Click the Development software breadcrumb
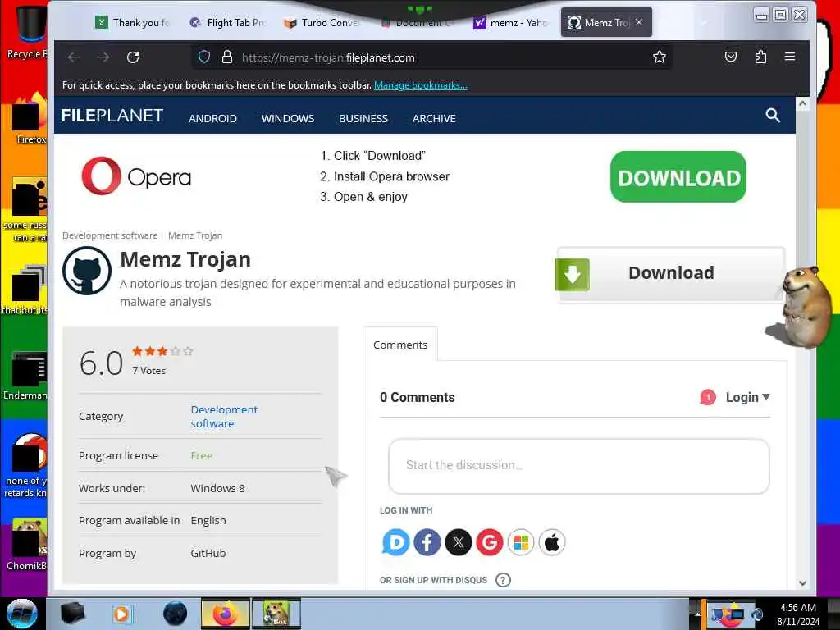 point(110,235)
